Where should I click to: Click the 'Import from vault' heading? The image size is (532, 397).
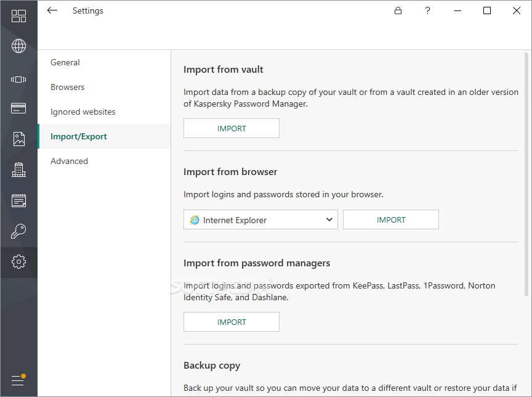(x=224, y=70)
